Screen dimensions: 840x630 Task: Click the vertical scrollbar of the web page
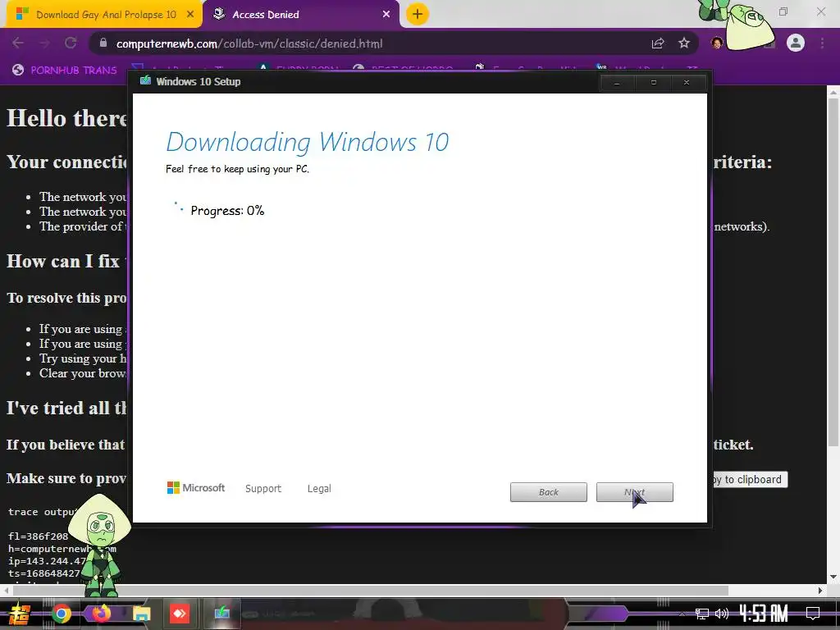[x=833, y=271]
